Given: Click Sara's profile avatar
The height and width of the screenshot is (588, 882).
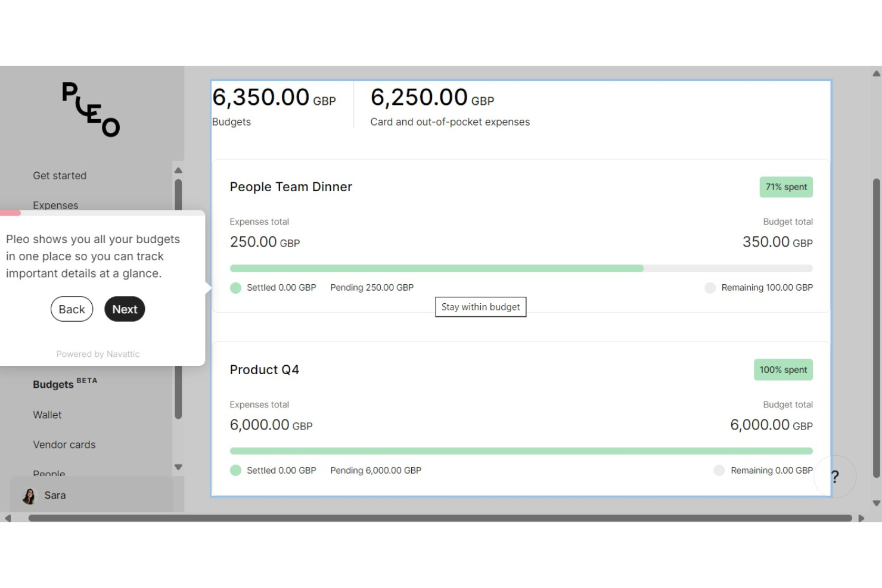Looking at the screenshot, I should 28,495.
